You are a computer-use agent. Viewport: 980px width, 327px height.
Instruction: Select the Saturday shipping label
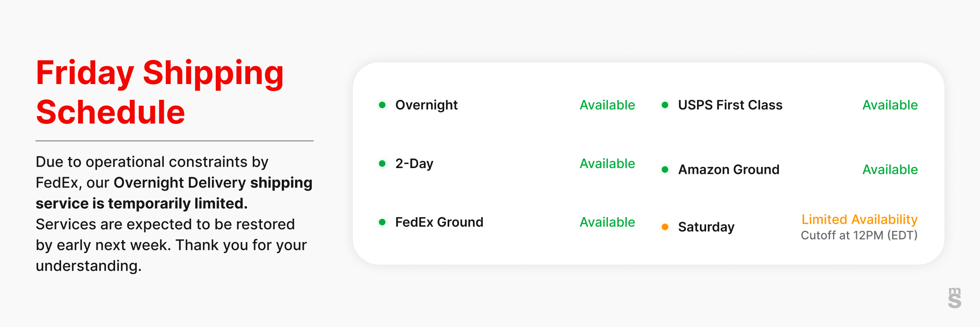click(x=706, y=227)
